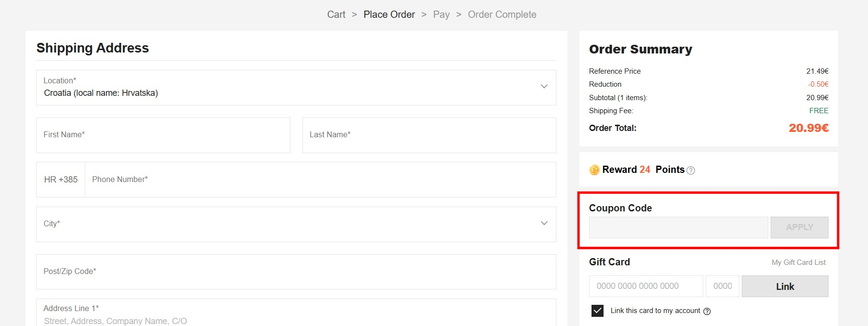Click the Address Line 1 field

point(296,313)
